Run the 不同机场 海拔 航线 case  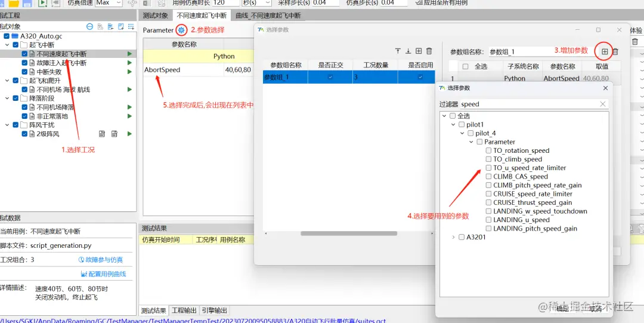click(x=130, y=90)
